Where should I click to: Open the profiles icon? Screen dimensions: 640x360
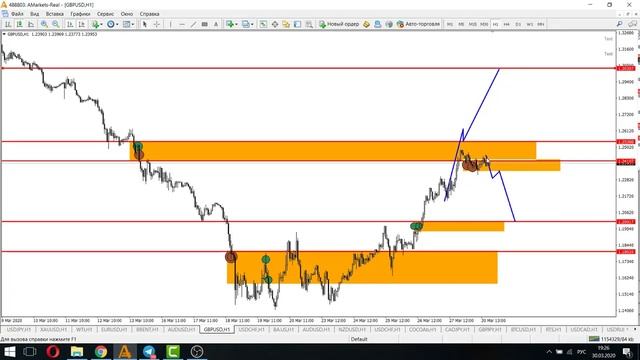pyautogui.click(x=246, y=24)
